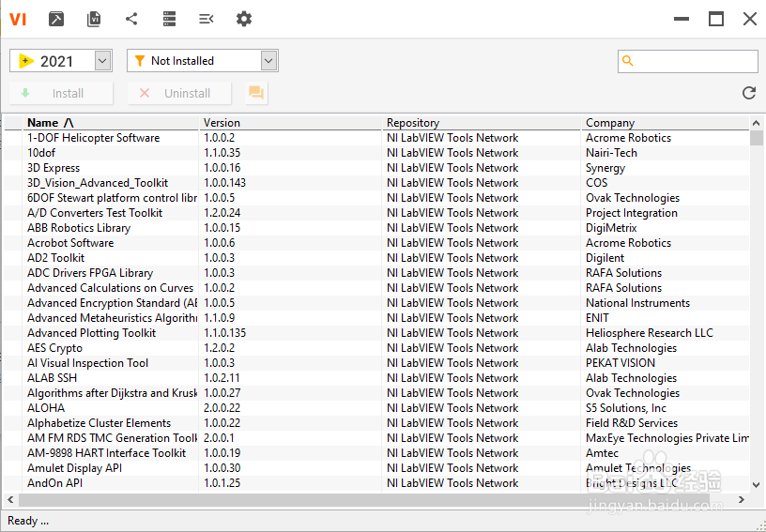The width and height of the screenshot is (766, 532).
Task: Select ADC Drivers FPGA Library
Action: coord(376,273)
